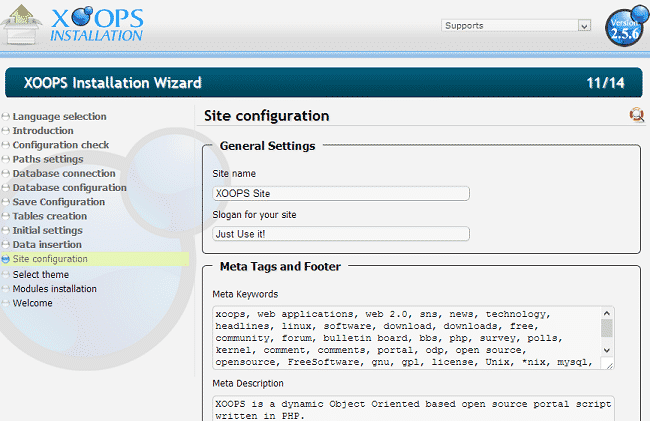Click the bullet icon beside Site configuration
The height and width of the screenshot is (421, 650).
[6, 260]
